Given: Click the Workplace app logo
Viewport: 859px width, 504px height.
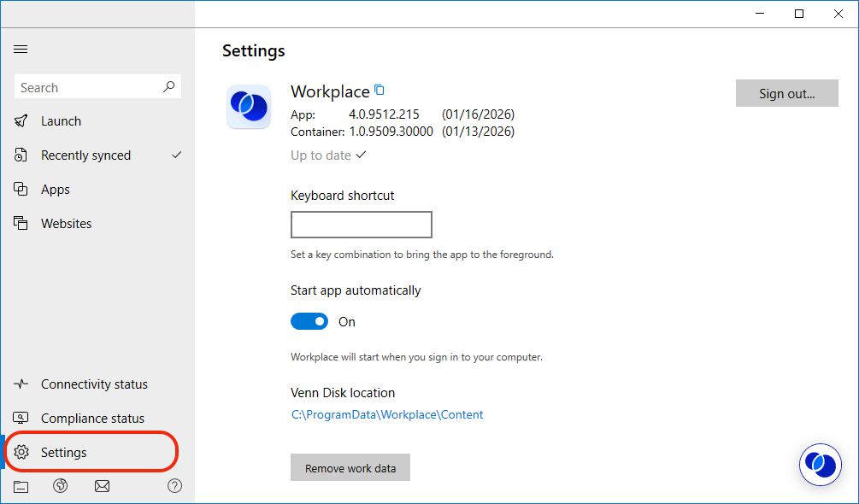Looking at the screenshot, I should coord(249,107).
